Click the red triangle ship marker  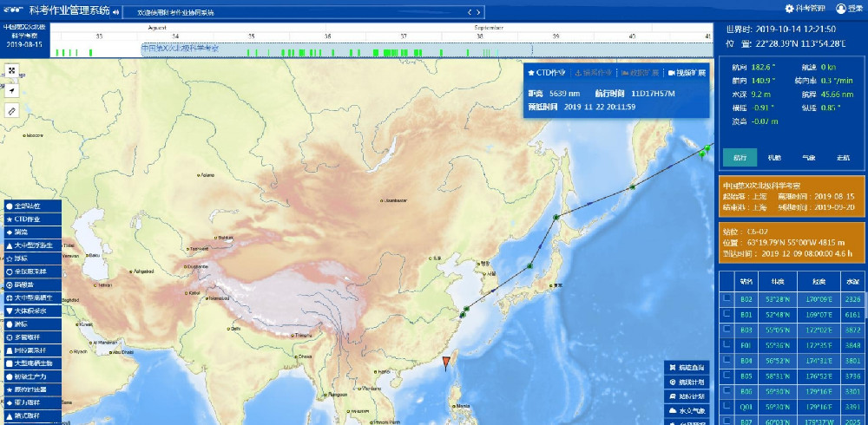coord(446,362)
